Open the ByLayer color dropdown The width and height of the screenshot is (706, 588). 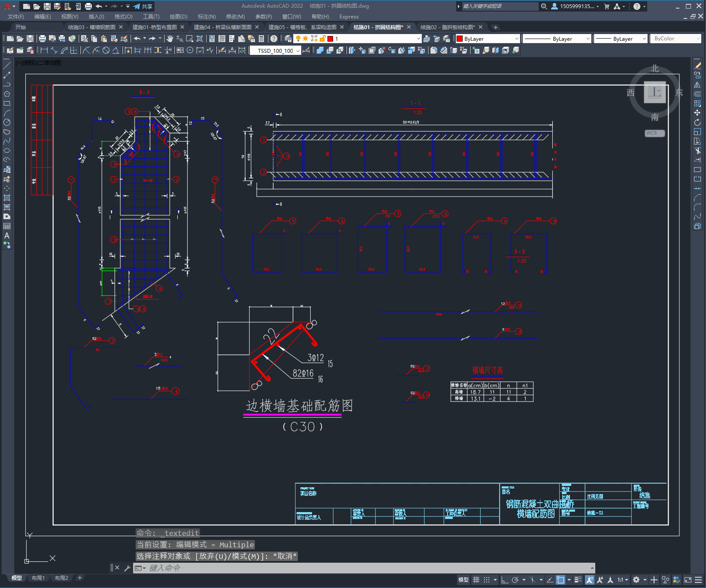[x=488, y=39]
